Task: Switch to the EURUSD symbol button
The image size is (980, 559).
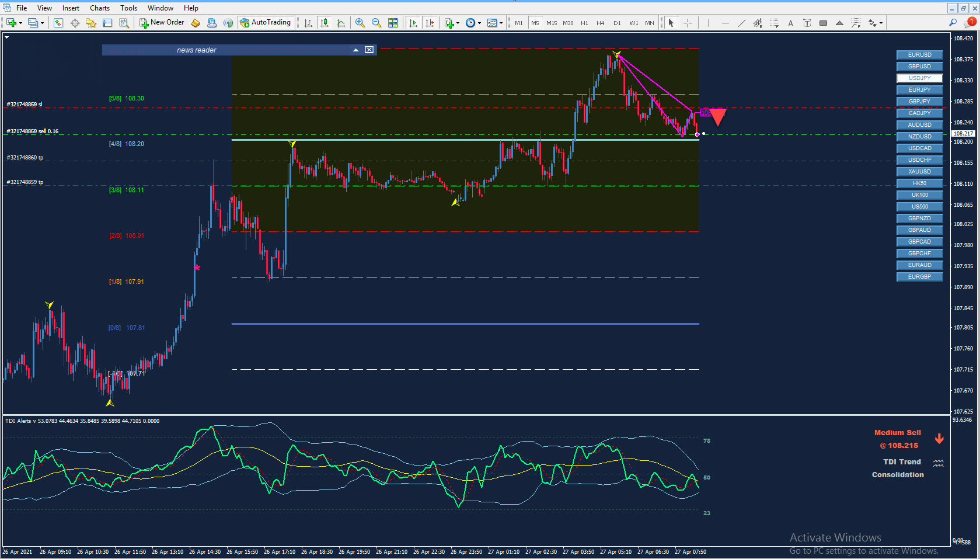Action: 919,55
